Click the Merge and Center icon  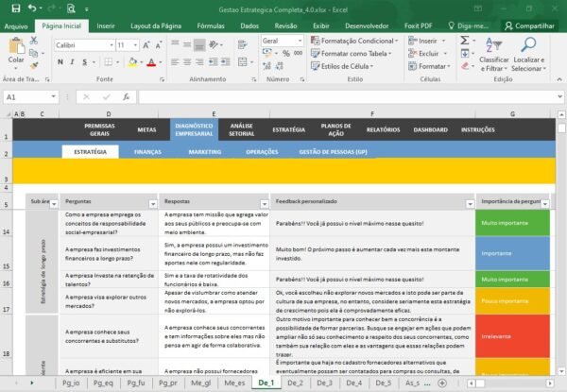coord(243,62)
